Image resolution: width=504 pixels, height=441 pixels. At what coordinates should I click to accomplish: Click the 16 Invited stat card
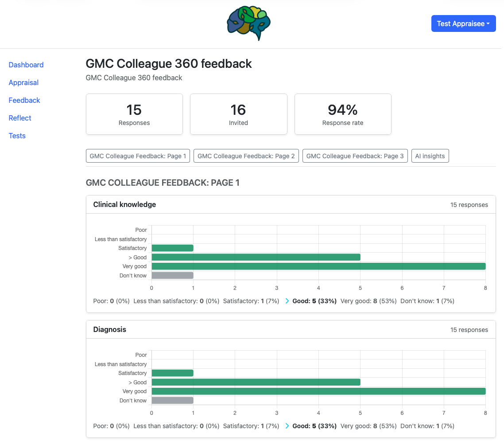[x=238, y=114]
